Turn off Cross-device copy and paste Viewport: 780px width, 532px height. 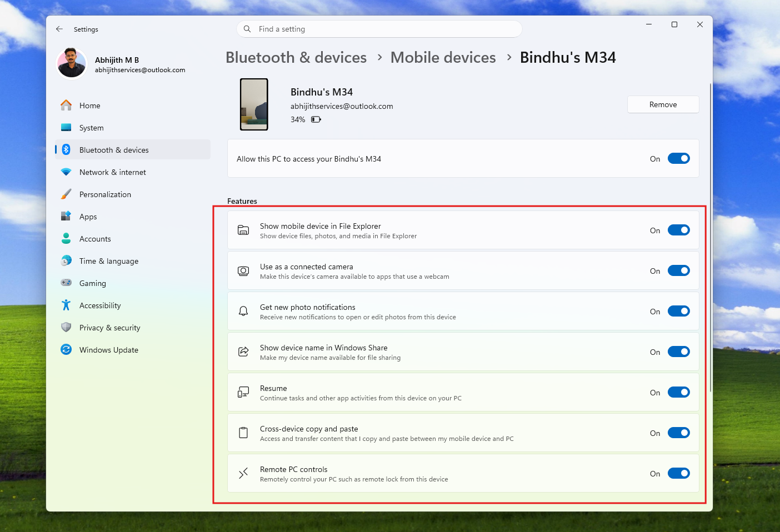click(678, 433)
